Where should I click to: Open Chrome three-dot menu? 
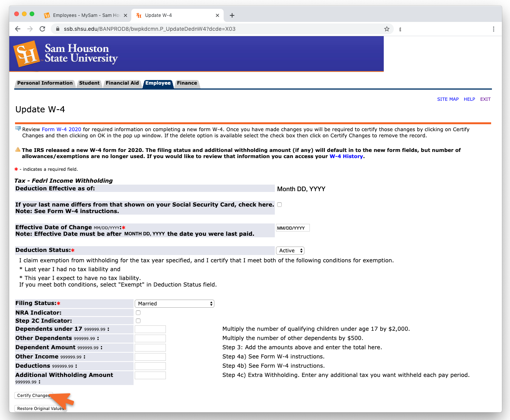click(x=493, y=29)
